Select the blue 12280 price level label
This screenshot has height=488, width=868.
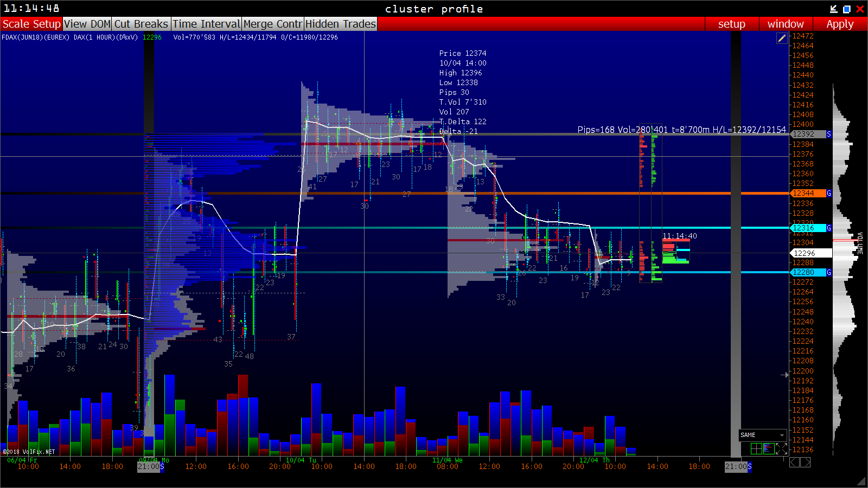pyautogui.click(x=808, y=272)
